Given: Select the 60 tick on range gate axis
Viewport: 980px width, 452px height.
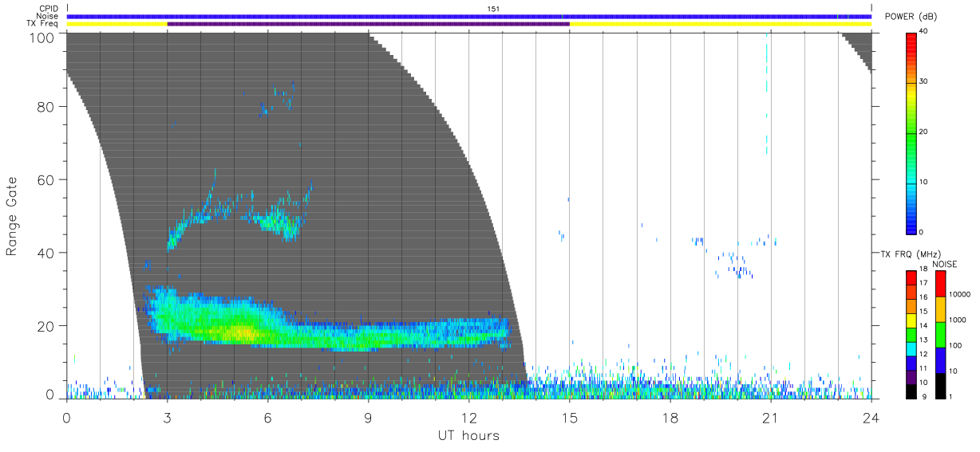Looking at the screenshot, I should [x=45, y=180].
